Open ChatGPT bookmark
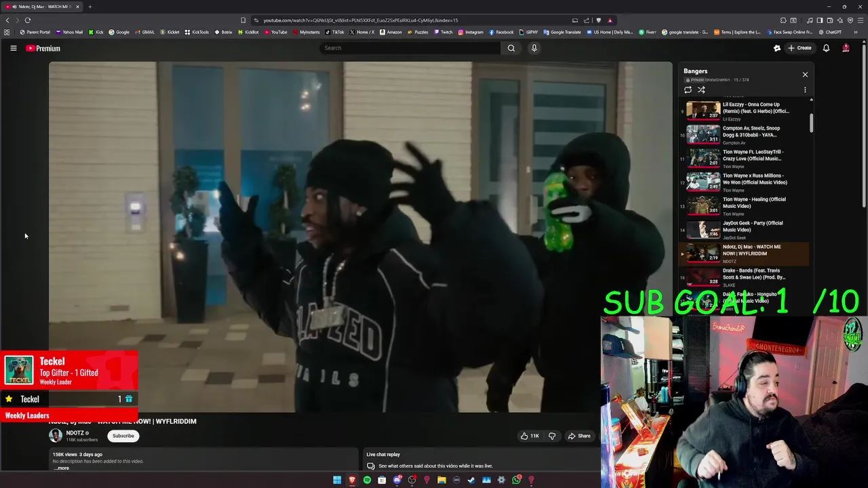 pos(829,32)
